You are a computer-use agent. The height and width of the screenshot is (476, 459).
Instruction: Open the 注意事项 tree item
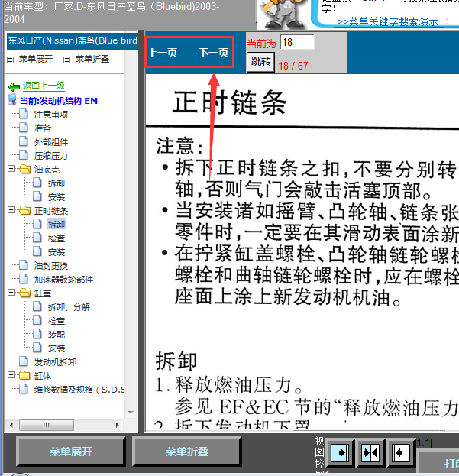[x=50, y=115]
